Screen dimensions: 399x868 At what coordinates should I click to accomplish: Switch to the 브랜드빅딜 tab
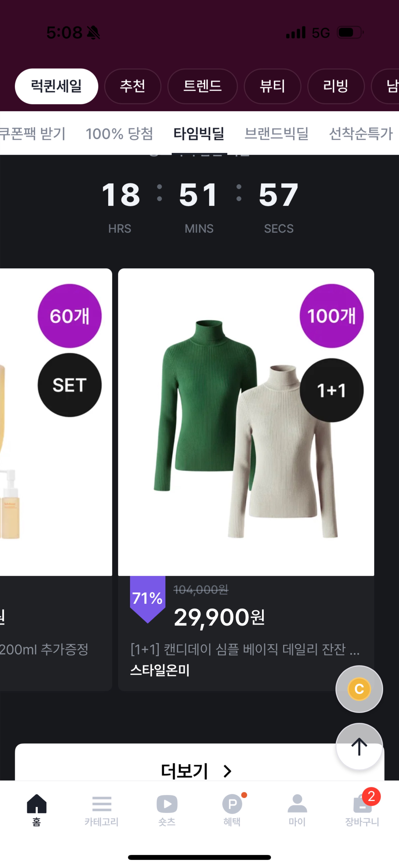[276, 133]
